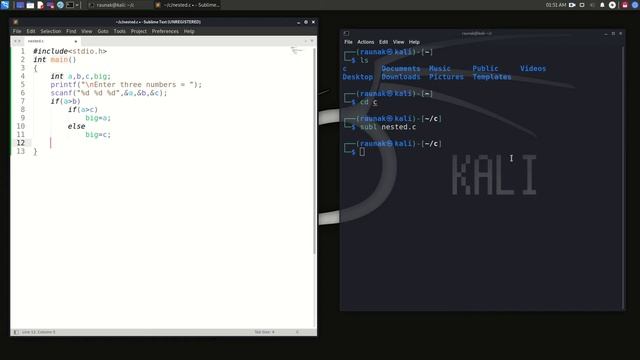Open the Help menu in Sublime Text

189,31
